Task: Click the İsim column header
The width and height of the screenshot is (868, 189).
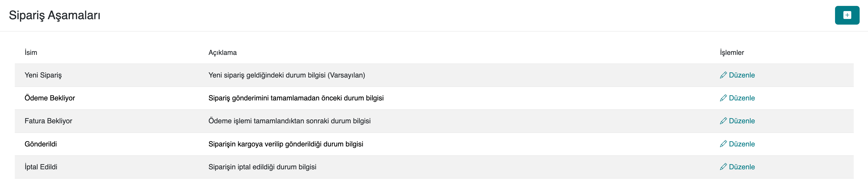Action: point(31,53)
